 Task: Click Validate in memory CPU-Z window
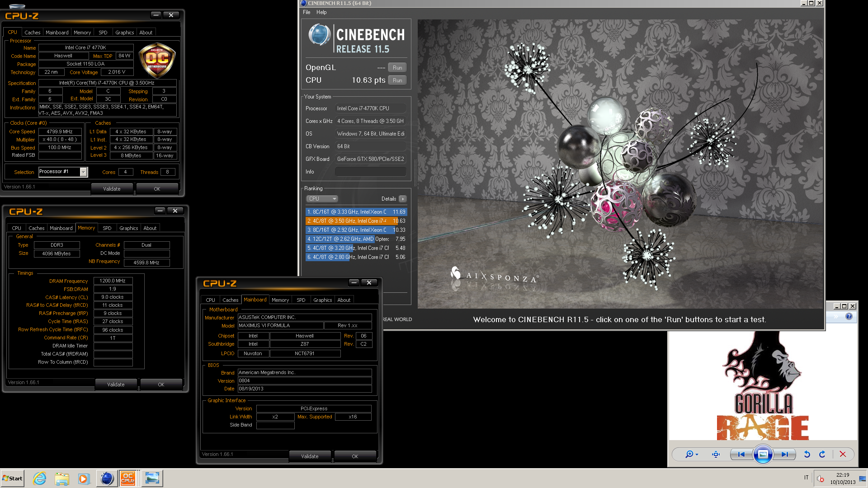[x=116, y=385]
